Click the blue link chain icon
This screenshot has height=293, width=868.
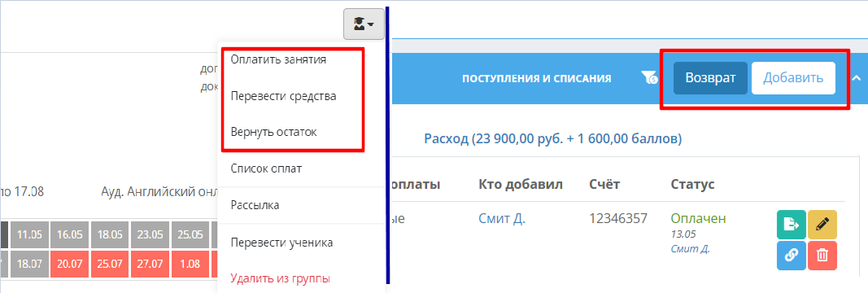(792, 256)
